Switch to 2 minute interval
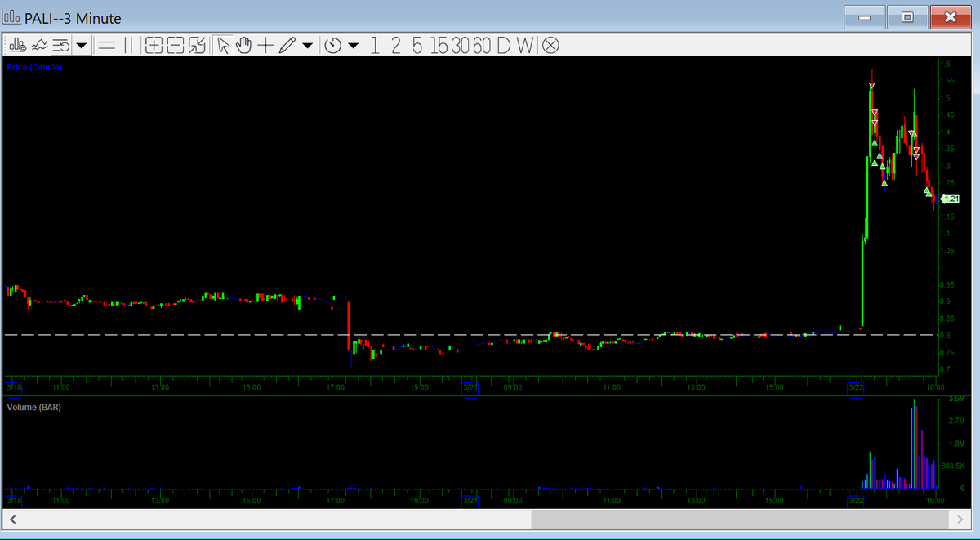 [395, 44]
